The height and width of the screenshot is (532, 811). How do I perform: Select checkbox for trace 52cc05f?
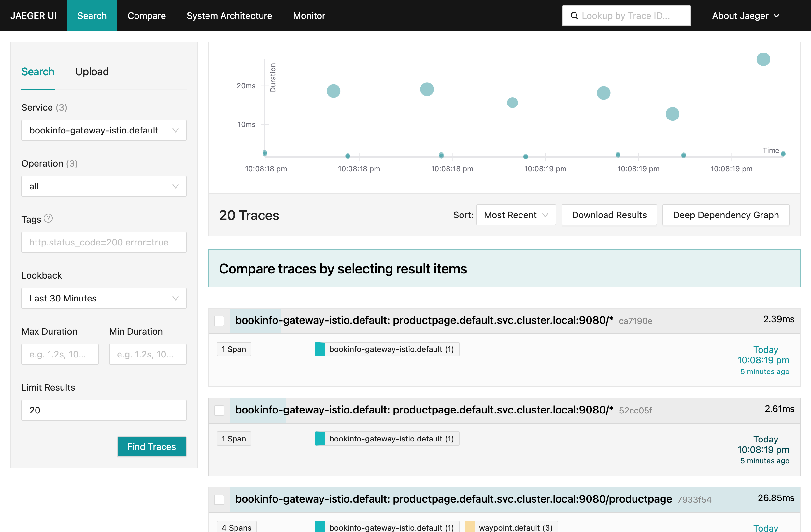(x=219, y=410)
